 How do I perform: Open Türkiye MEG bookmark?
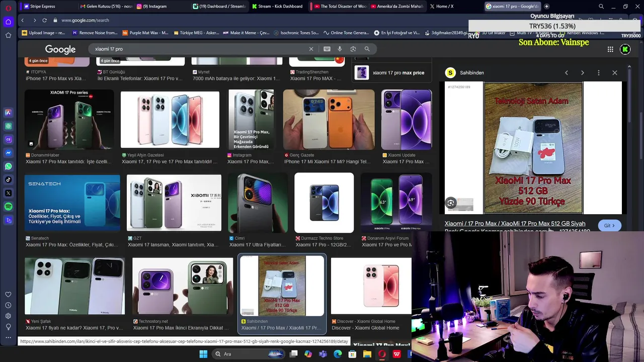pyautogui.click(x=196, y=33)
